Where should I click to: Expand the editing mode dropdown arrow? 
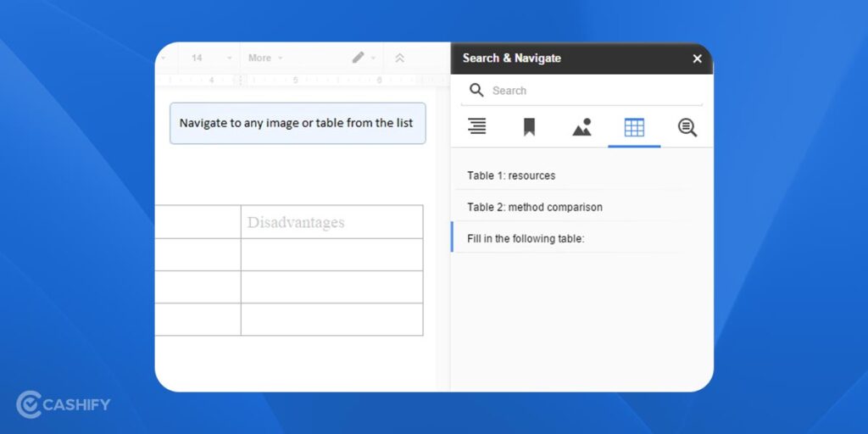click(373, 58)
